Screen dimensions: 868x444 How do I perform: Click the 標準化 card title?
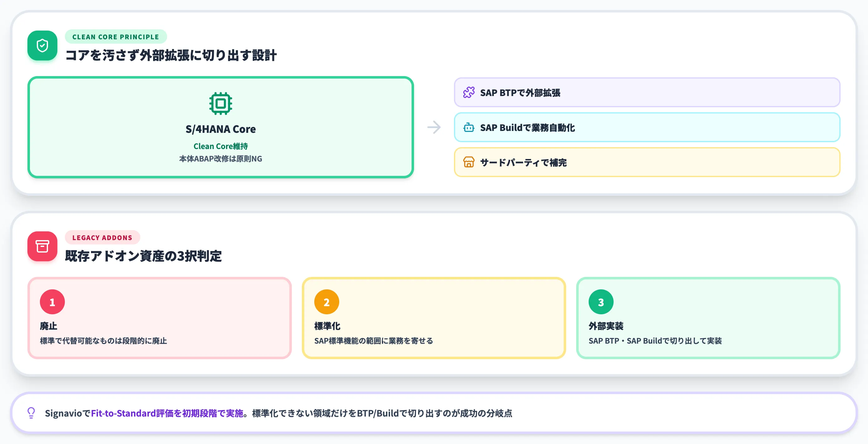(327, 326)
